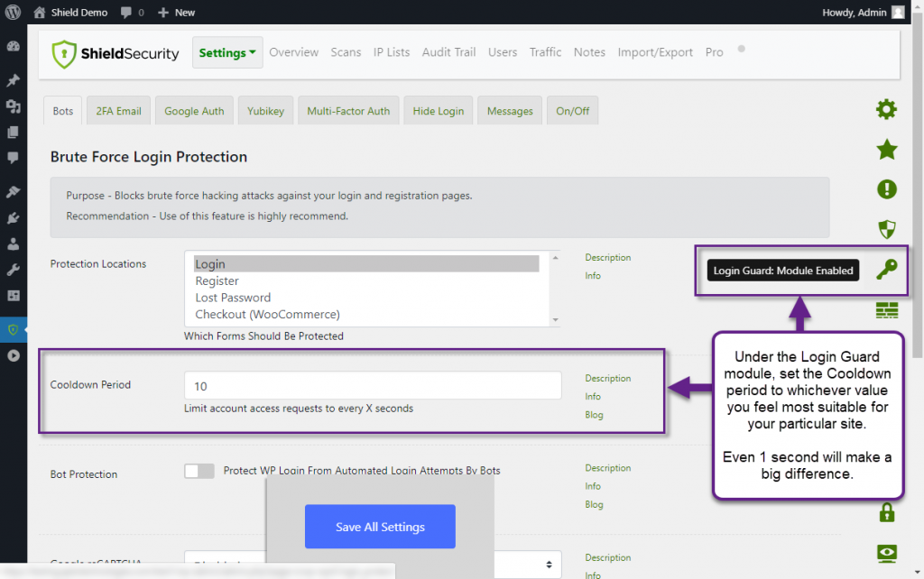
Task: Open Info link for Bot Protection
Action: (593, 486)
